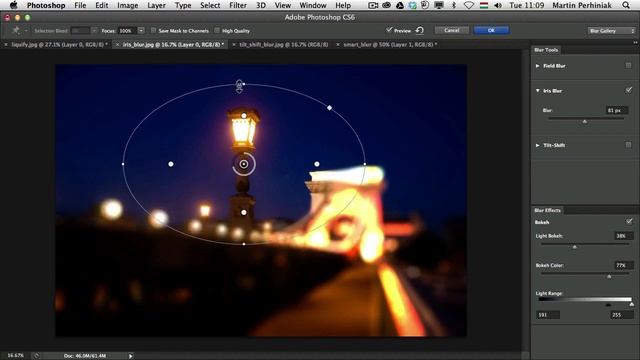640x360 pixels.
Task: Enable Save Mask to Channels checkbox
Action: [x=153, y=30]
